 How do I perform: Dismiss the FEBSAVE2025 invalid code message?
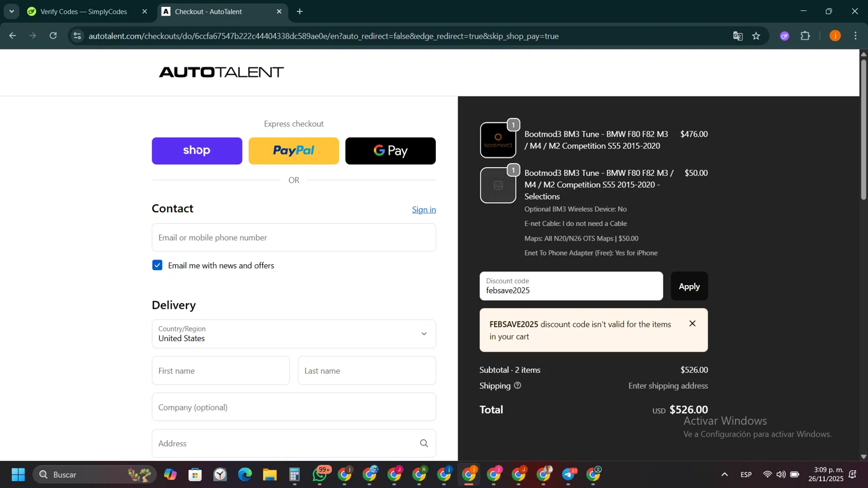click(693, 324)
